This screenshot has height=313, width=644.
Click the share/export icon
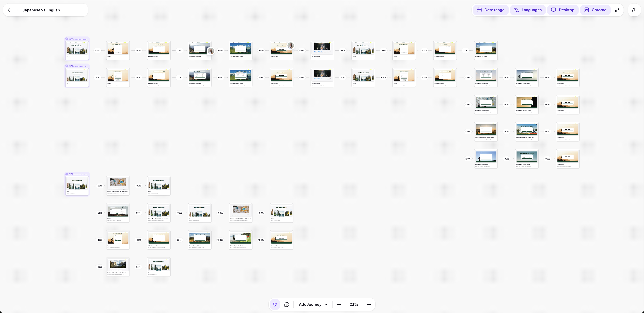[x=634, y=10]
